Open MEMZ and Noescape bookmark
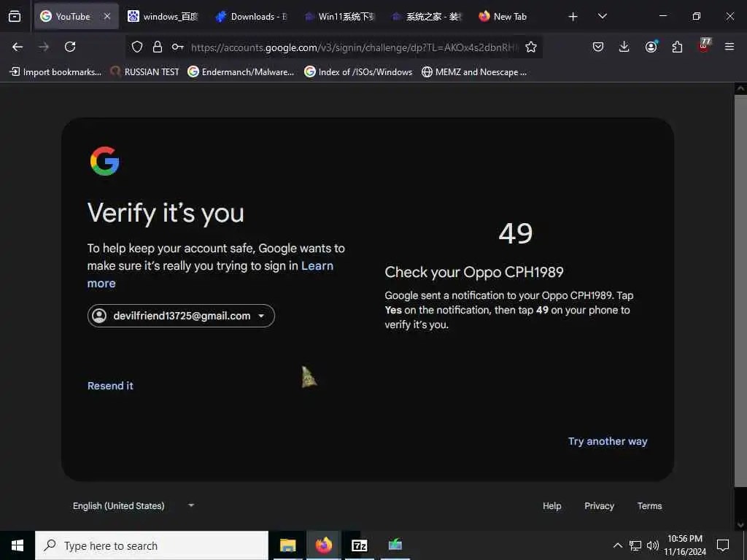 (474, 72)
